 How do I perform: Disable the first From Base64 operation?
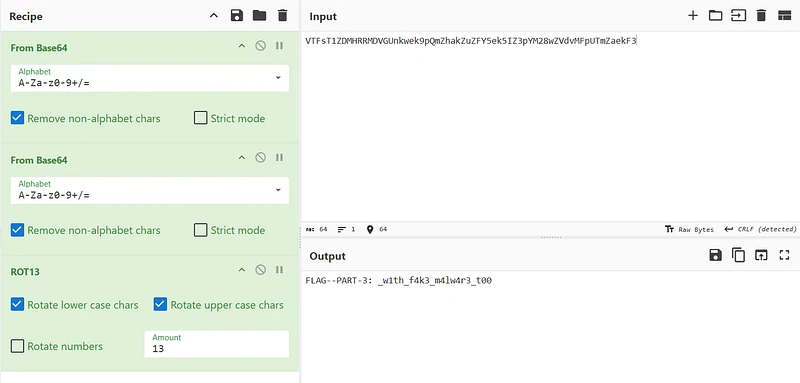261,46
